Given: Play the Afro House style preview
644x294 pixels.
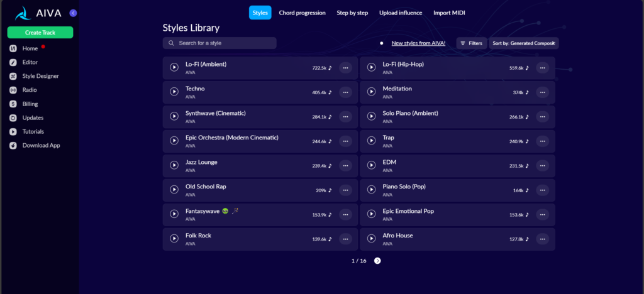Looking at the screenshot, I should coord(371,239).
